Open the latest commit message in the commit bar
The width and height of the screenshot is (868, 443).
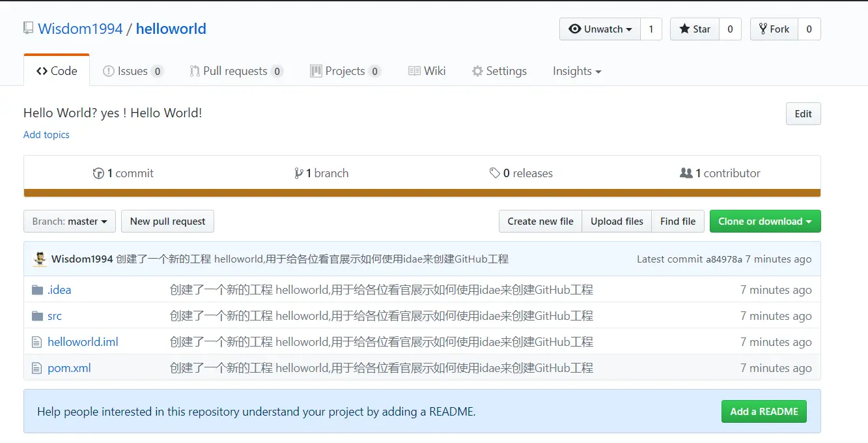pyautogui.click(x=313, y=259)
